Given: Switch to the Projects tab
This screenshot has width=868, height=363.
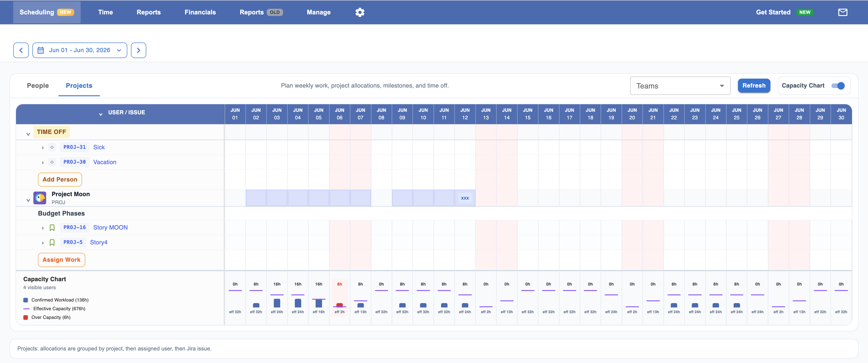Looking at the screenshot, I should pos(79,86).
